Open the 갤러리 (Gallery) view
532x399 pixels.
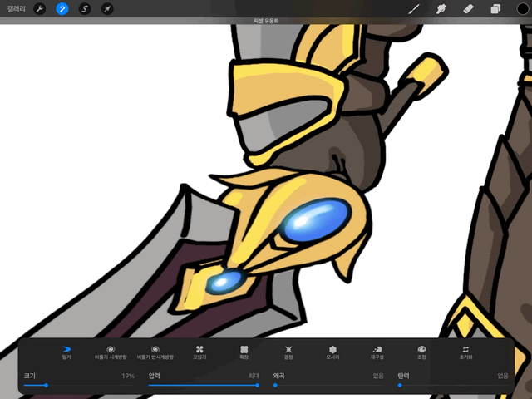pyautogui.click(x=17, y=8)
